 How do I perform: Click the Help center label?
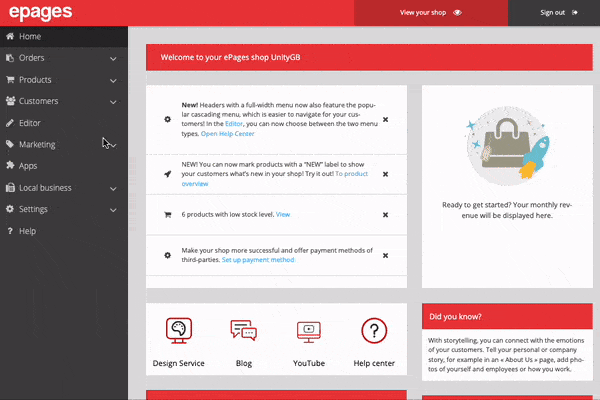click(374, 363)
